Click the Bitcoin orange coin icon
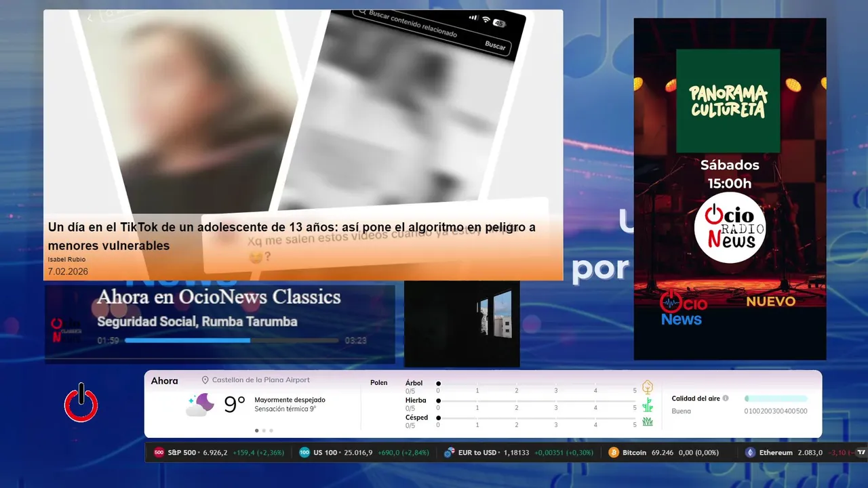This screenshot has height=488, width=868. 614,452
